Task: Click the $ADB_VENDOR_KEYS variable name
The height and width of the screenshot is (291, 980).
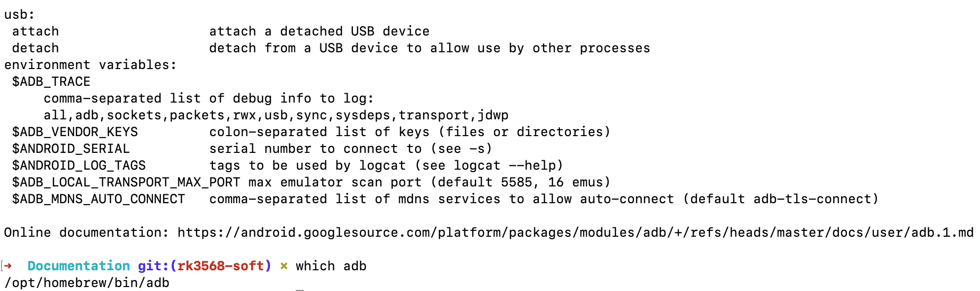Action: click(75, 132)
